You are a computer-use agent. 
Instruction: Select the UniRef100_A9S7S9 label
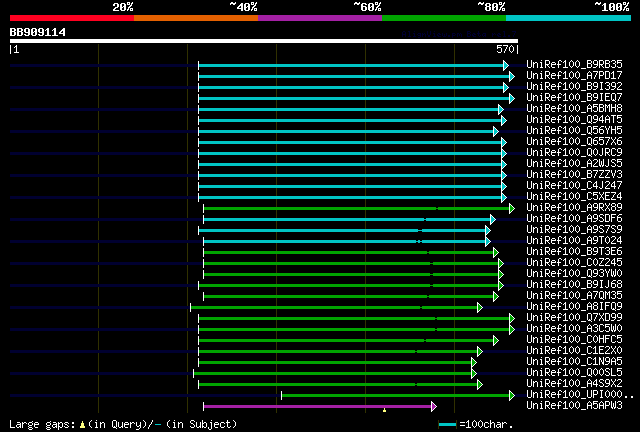(x=574, y=230)
